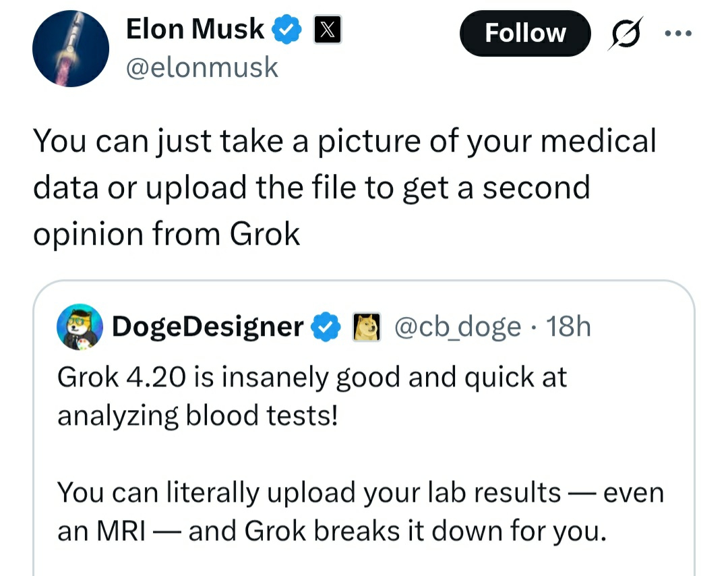Click the X affiliation badge beside Elon Musk
This screenshot has height=576, width=728.
pyautogui.click(x=327, y=29)
